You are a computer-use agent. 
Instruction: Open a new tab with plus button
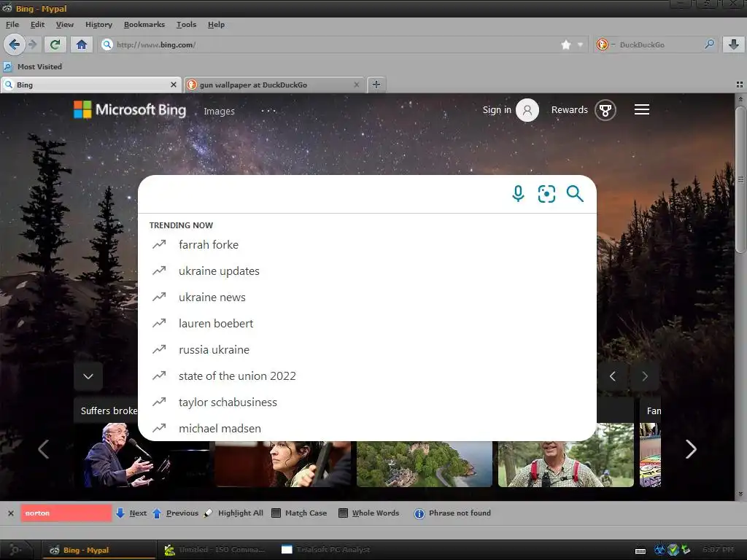(x=376, y=85)
